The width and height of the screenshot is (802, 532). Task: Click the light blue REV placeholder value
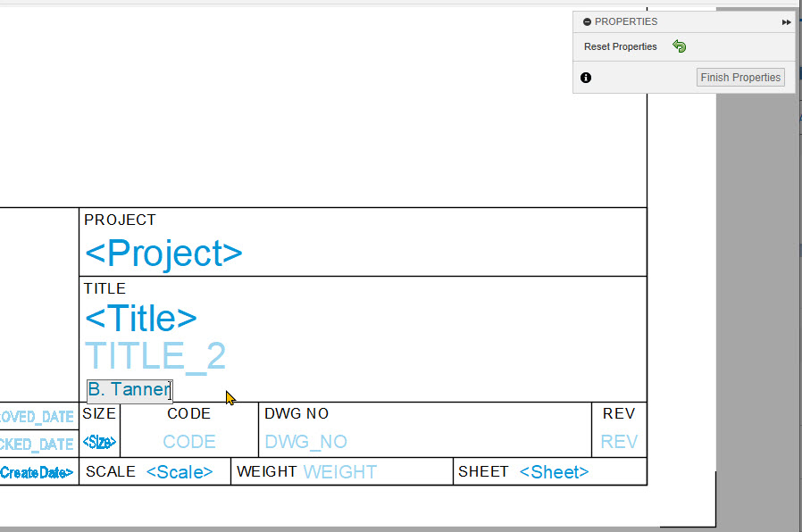pyautogui.click(x=619, y=442)
